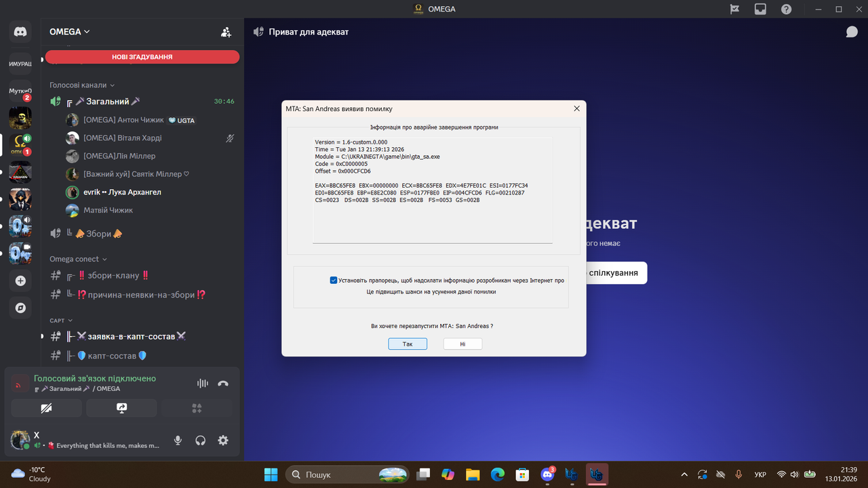Image resolution: width=868 pixels, height=488 pixels.
Task: Open the капт-состав channel
Action: coord(142,356)
